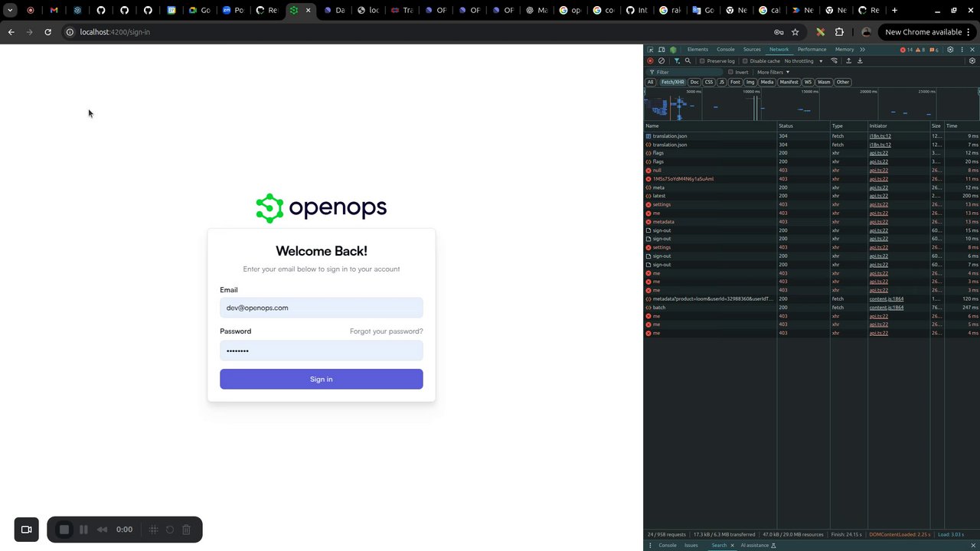Open a new Chrome tab
The image size is (980, 551).
(x=894, y=10)
